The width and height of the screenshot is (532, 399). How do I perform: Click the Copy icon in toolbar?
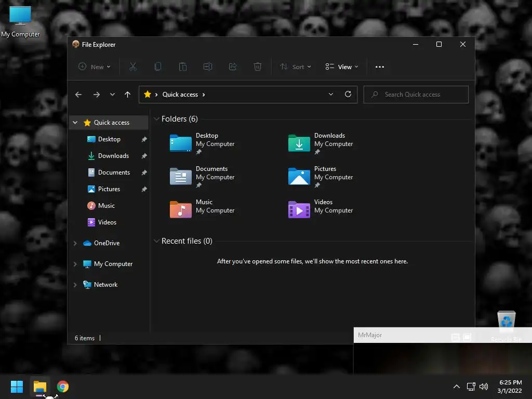tap(158, 67)
